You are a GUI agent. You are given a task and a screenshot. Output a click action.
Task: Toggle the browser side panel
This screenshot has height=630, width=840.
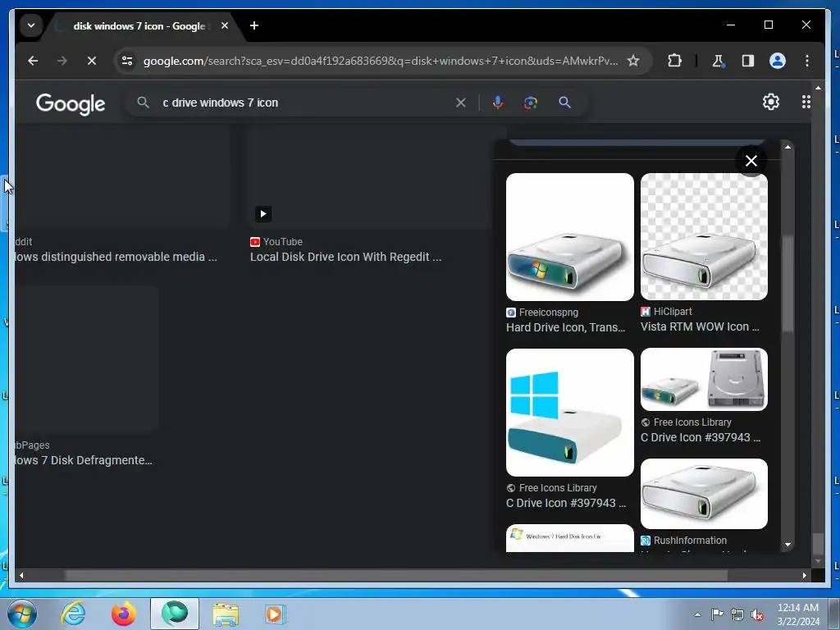tap(747, 61)
